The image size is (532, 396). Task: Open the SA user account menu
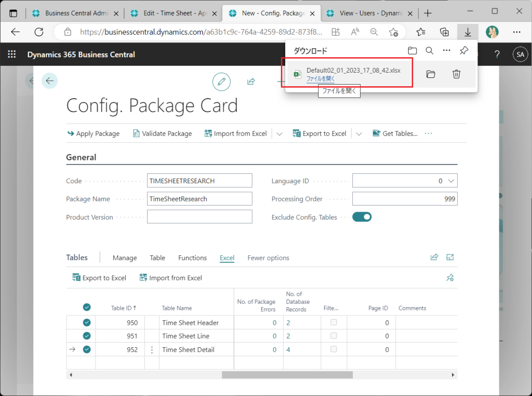click(x=520, y=54)
